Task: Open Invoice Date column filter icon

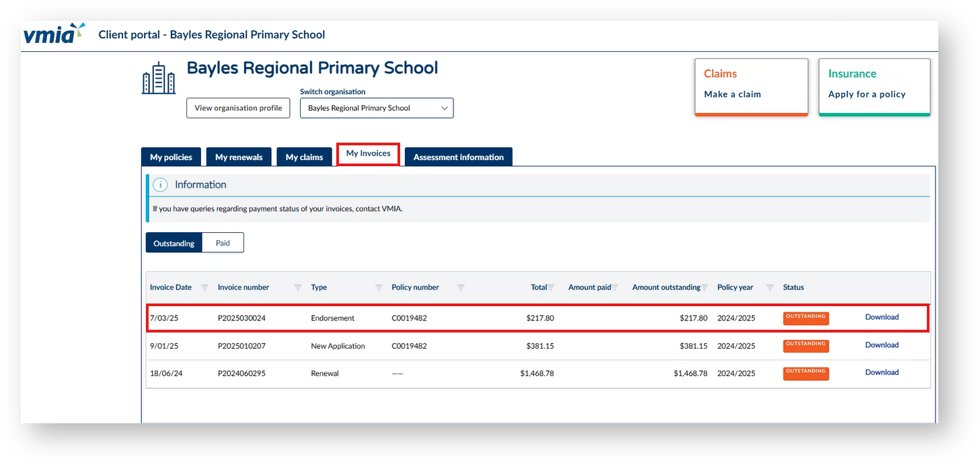Action: point(204,287)
